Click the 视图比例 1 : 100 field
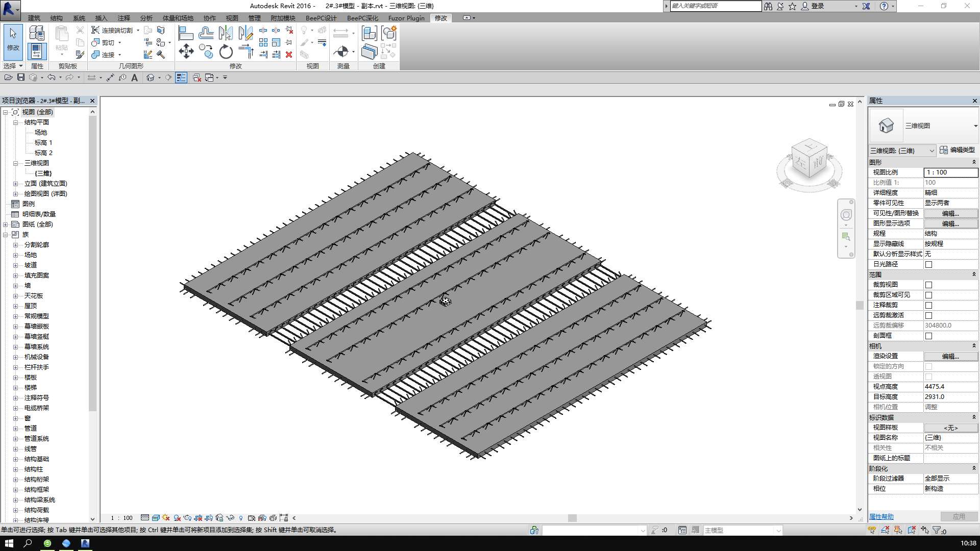This screenshot has width=980, height=551. pyautogui.click(x=950, y=172)
